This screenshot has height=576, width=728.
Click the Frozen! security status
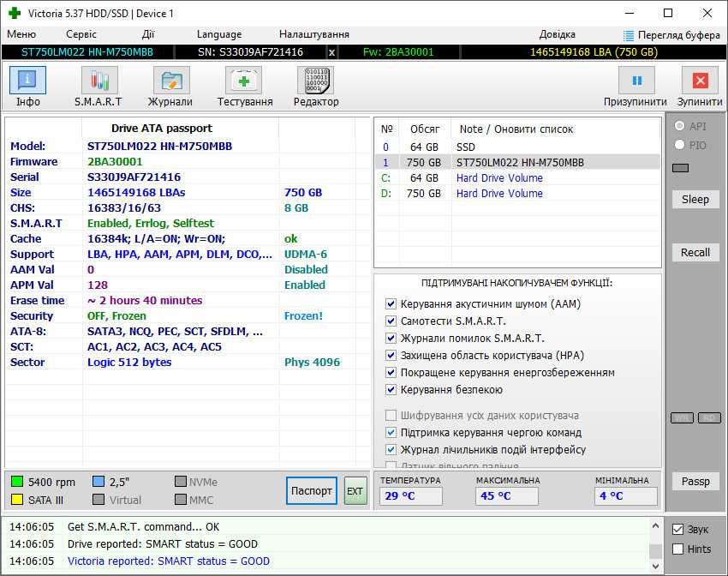[303, 316]
